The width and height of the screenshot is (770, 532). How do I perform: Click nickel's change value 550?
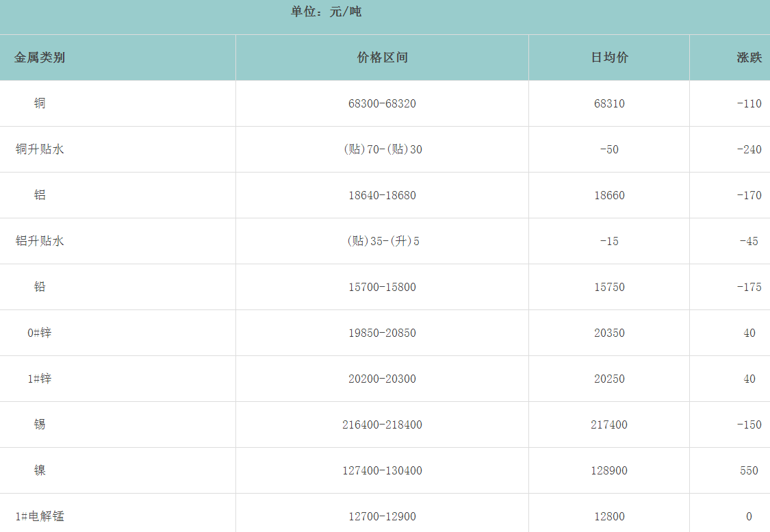coord(749,471)
